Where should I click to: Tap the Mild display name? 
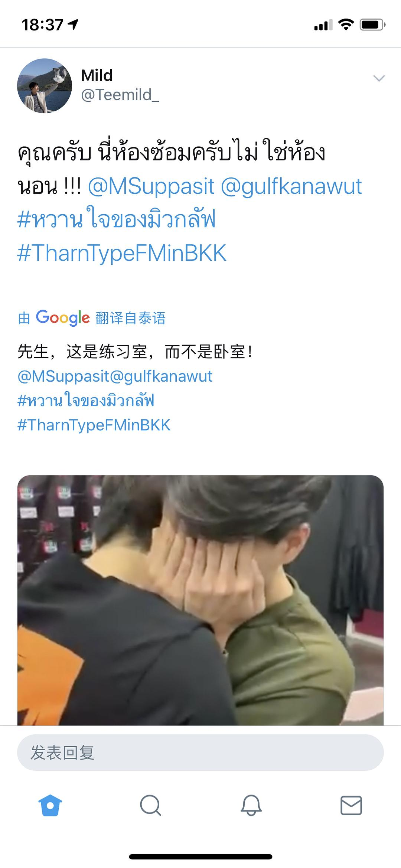click(x=97, y=75)
